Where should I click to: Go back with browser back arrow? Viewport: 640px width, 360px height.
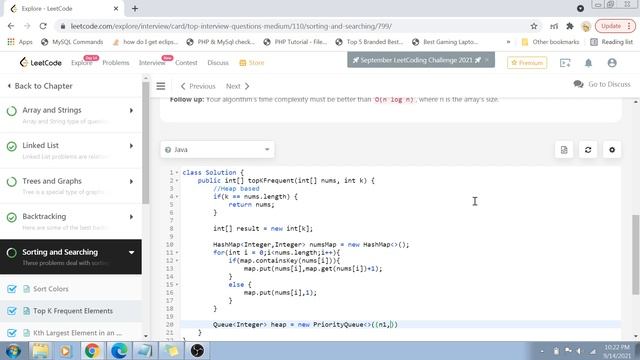click(x=11, y=26)
